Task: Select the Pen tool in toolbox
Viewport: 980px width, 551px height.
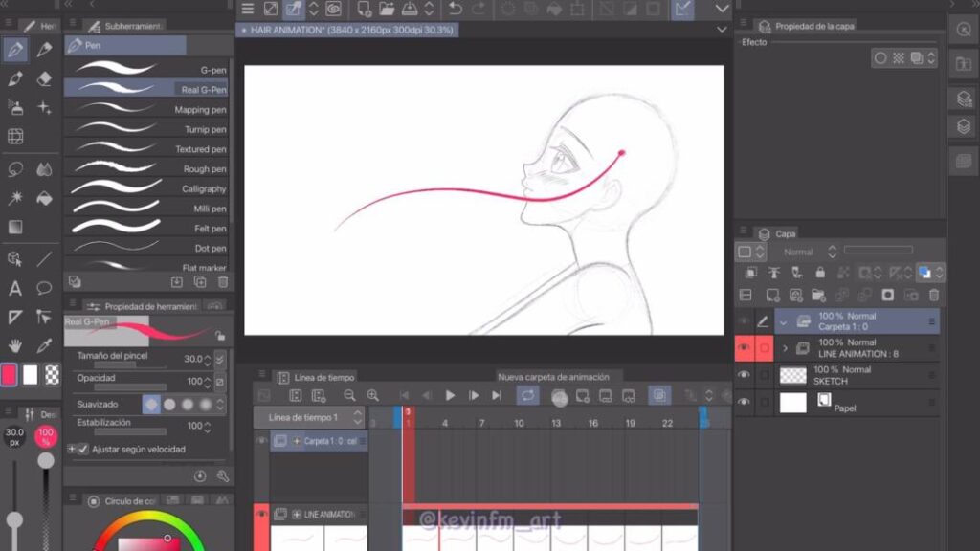Action: point(15,50)
